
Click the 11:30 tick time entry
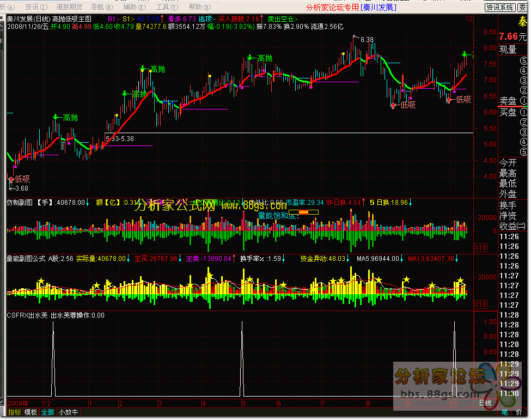[x=509, y=394]
